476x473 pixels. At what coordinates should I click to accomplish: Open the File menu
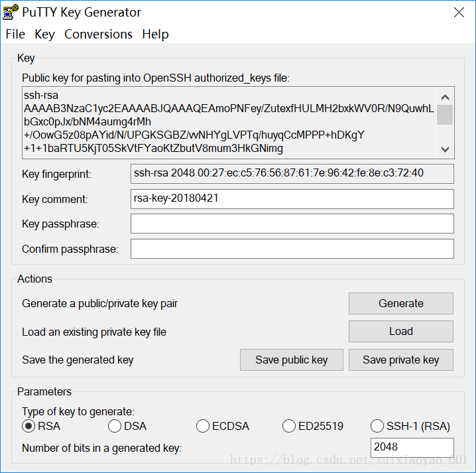(x=15, y=34)
